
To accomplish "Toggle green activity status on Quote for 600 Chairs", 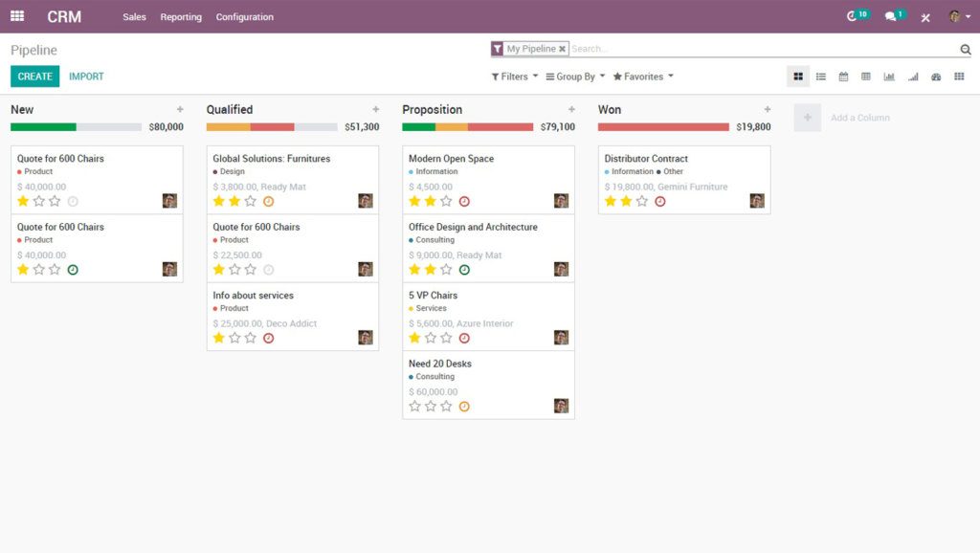I will 72,269.
